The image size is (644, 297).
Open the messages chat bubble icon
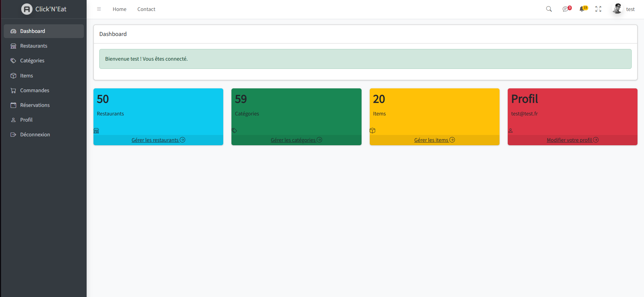[x=565, y=9]
